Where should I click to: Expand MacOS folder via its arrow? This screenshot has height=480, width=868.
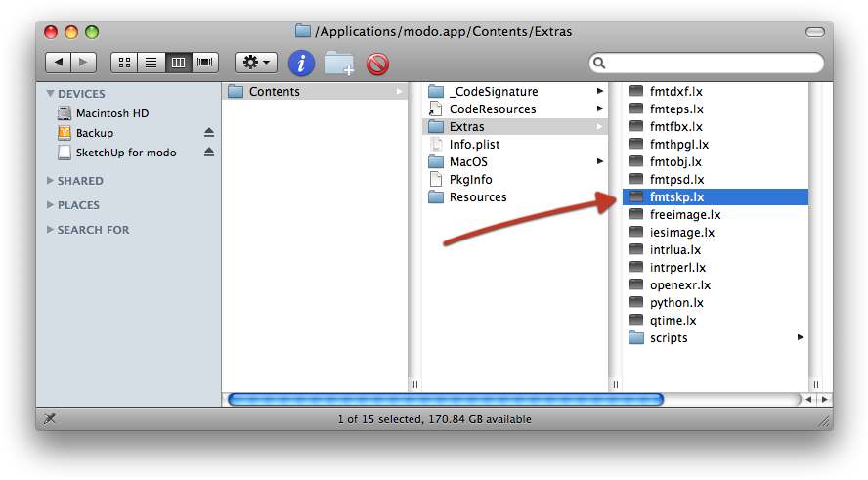point(599,161)
